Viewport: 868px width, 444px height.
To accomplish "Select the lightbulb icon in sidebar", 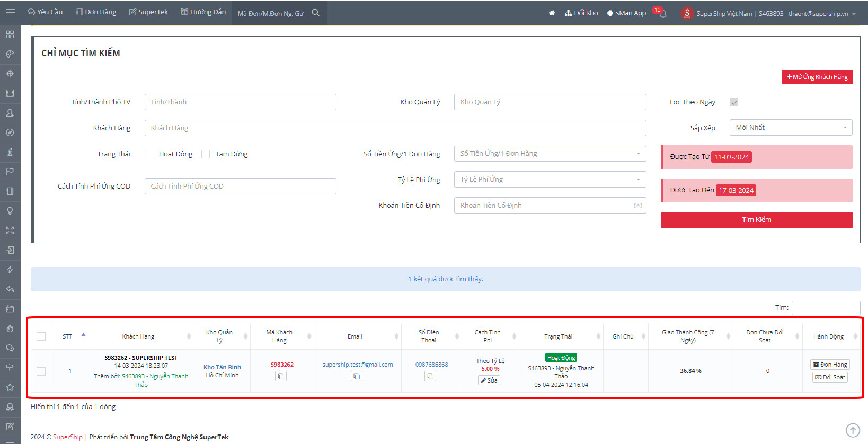I will point(10,211).
